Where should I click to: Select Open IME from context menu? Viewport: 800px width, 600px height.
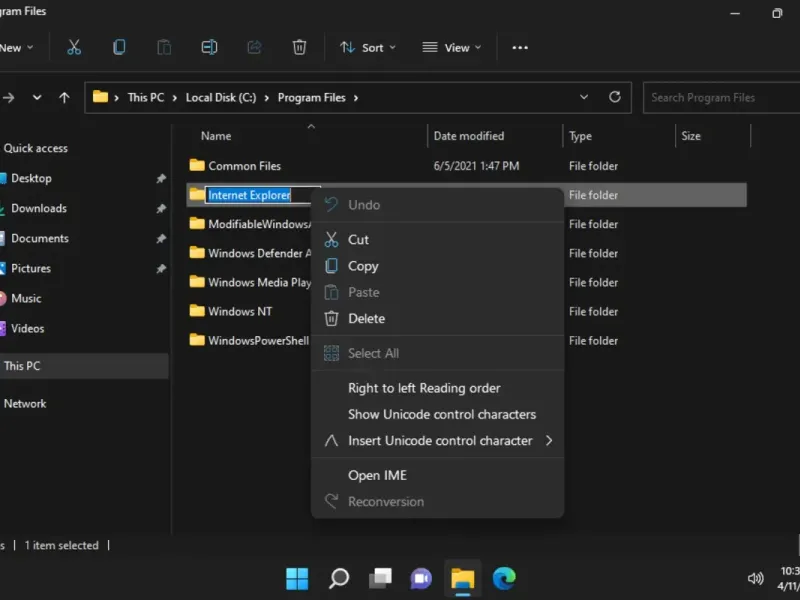click(x=437, y=475)
